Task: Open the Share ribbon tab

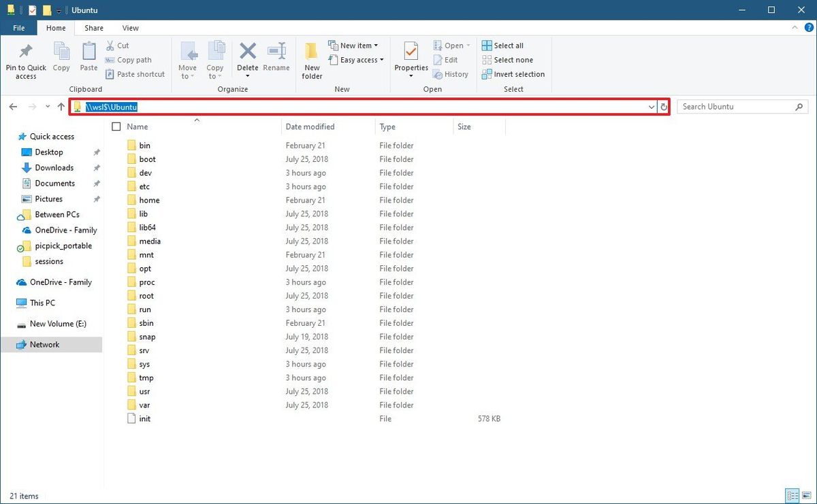Action: 93,28
